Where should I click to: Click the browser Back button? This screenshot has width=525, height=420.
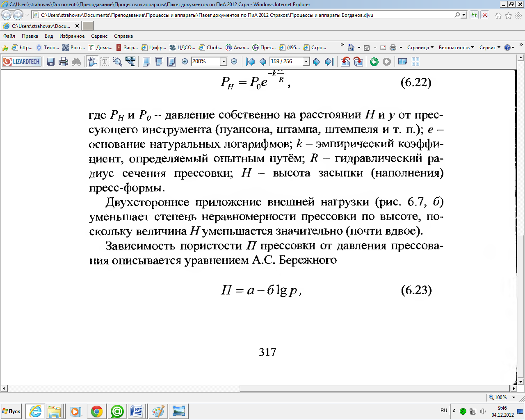click(6, 15)
